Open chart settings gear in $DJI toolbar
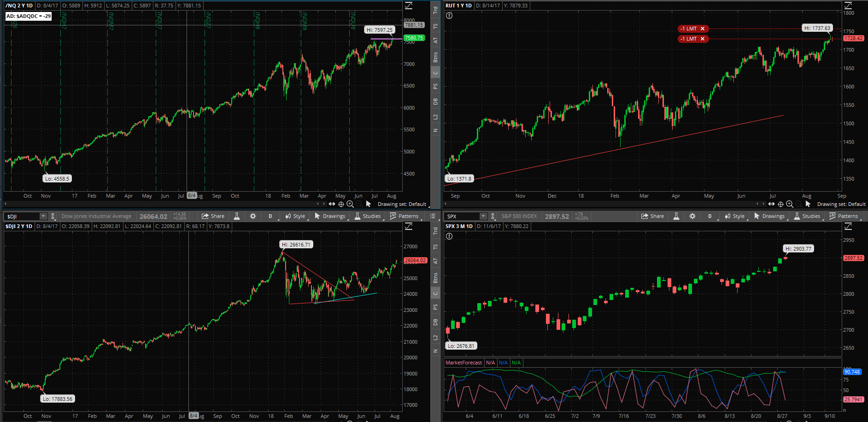 pos(253,216)
